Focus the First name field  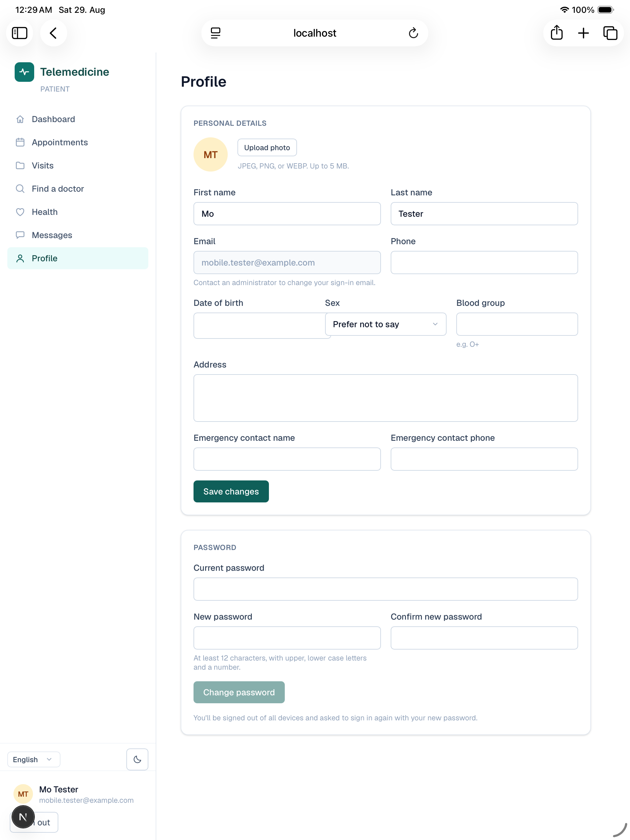point(287,213)
